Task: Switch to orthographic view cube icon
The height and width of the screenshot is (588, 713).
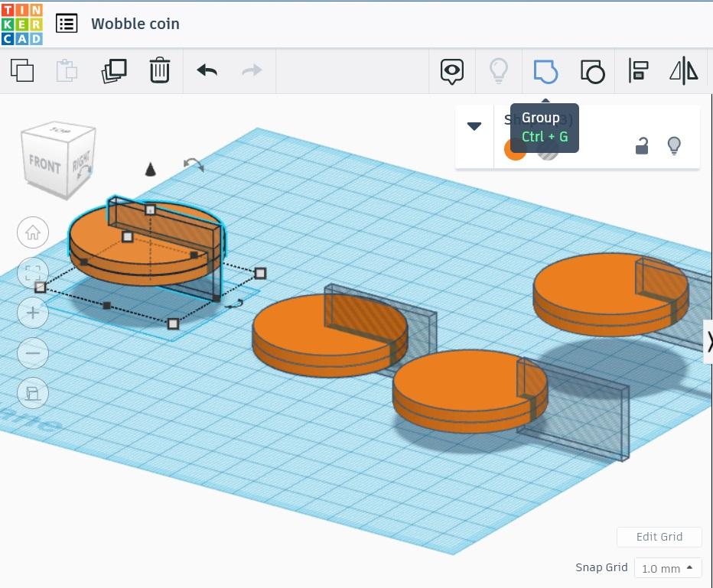Action: point(33,393)
